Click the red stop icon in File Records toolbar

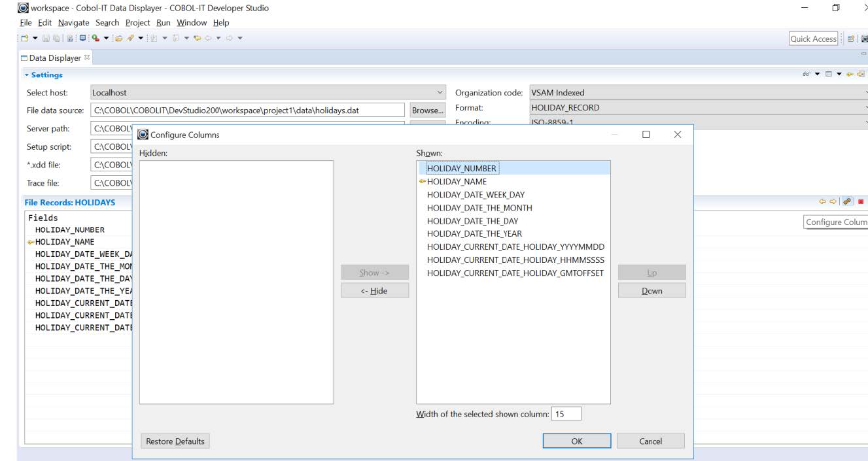click(x=861, y=201)
